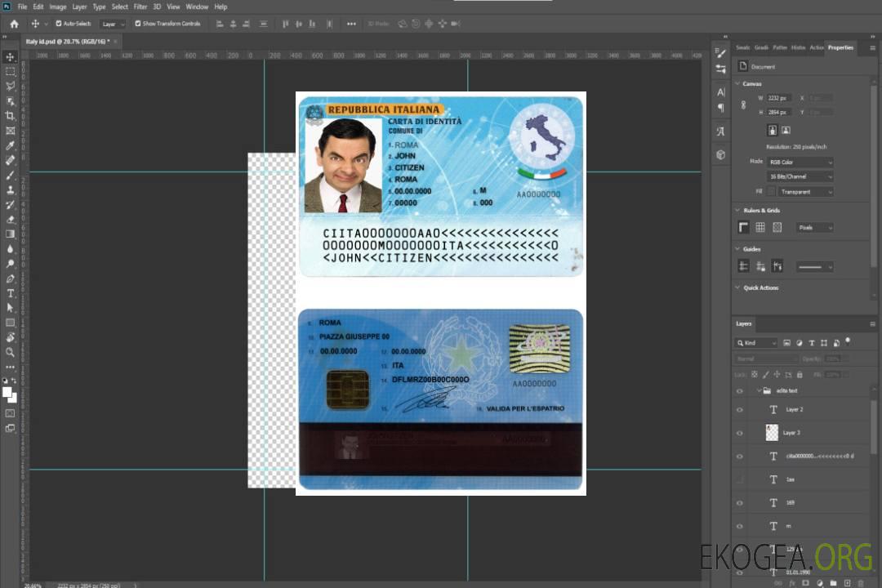Click the filter for type layers icon
The image size is (882, 588).
(811, 343)
